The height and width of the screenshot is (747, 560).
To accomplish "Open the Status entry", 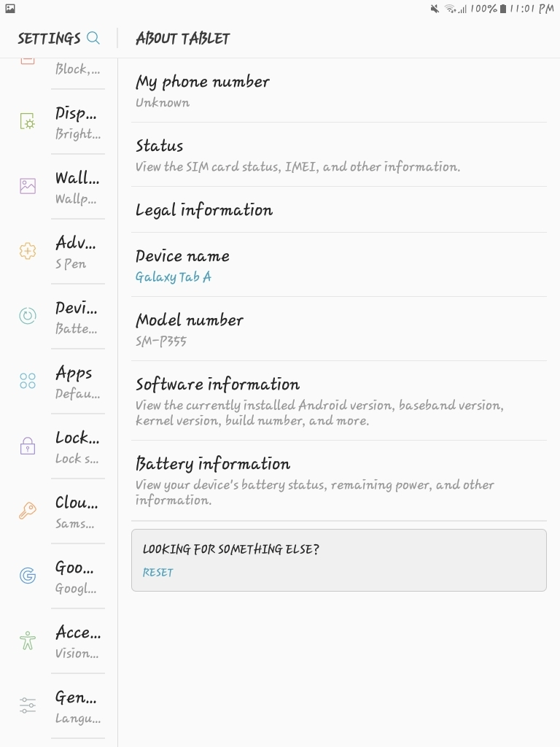I will (338, 155).
